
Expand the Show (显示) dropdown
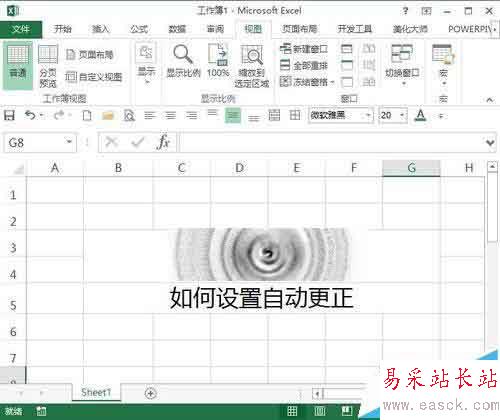[x=146, y=64]
